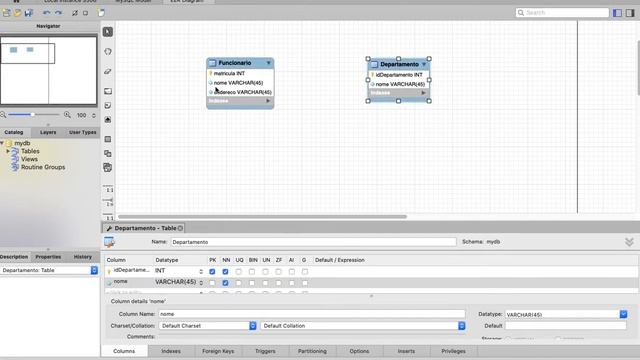Select the routine group tool
640x360 pixels.
tap(108, 167)
